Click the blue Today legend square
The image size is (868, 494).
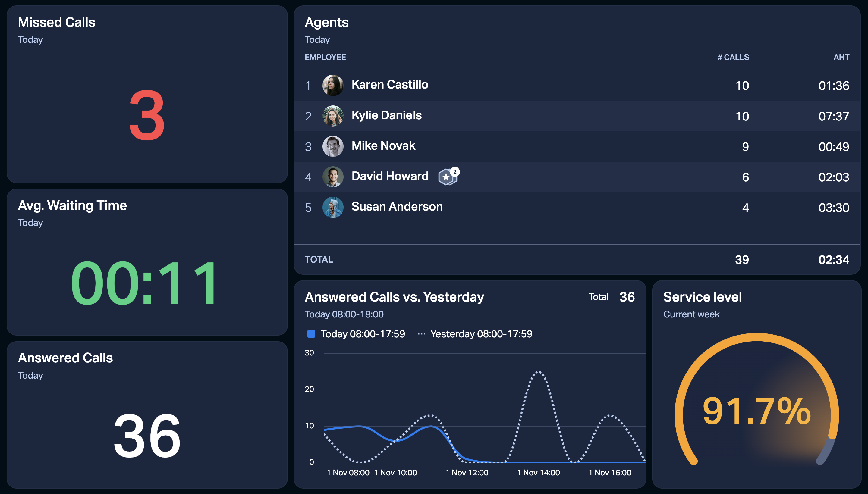[x=311, y=334]
